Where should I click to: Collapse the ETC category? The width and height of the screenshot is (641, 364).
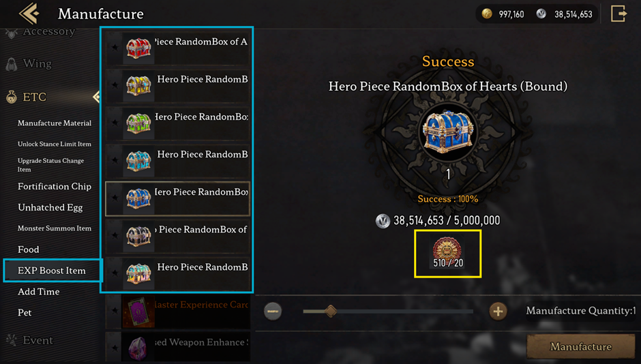click(x=95, y=97)
